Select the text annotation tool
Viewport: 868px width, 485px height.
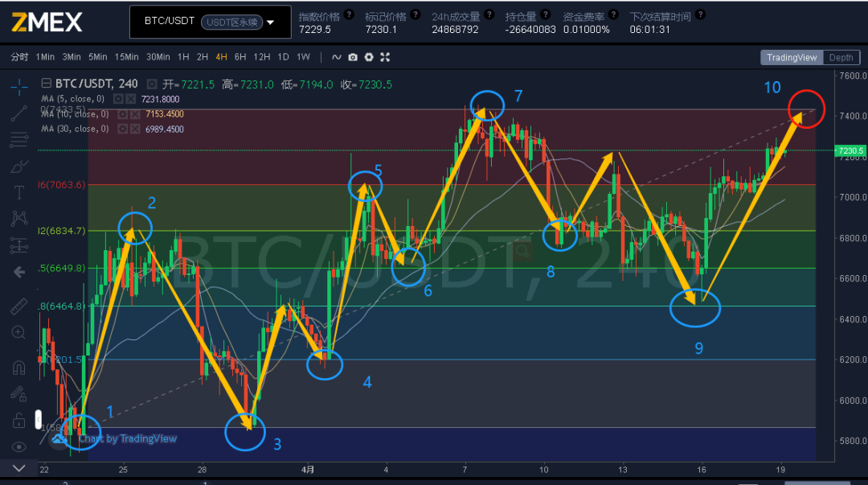click(20, 192)
